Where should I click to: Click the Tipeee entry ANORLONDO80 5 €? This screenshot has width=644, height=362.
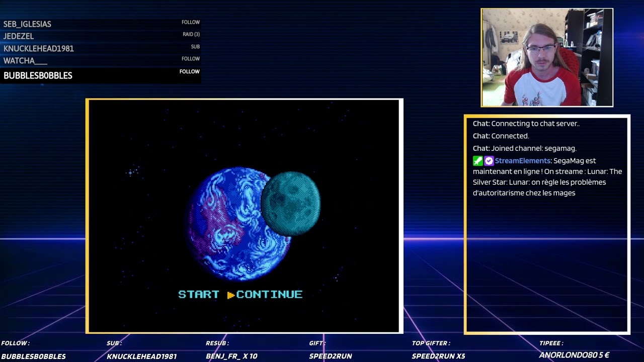(x=575, y=355)
